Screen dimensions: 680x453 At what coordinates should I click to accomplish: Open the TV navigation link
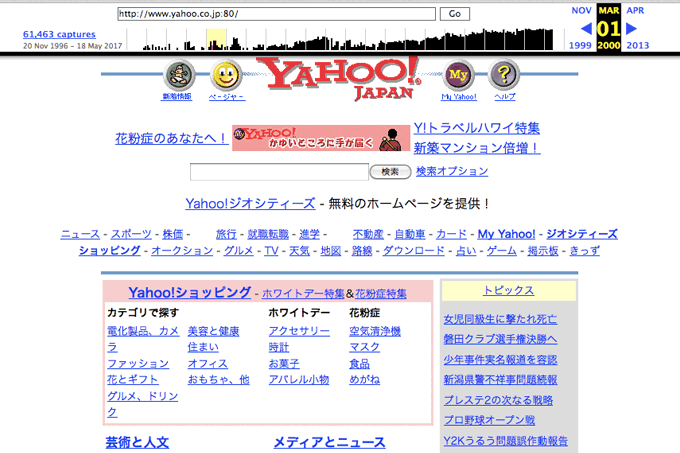[271, 251]
